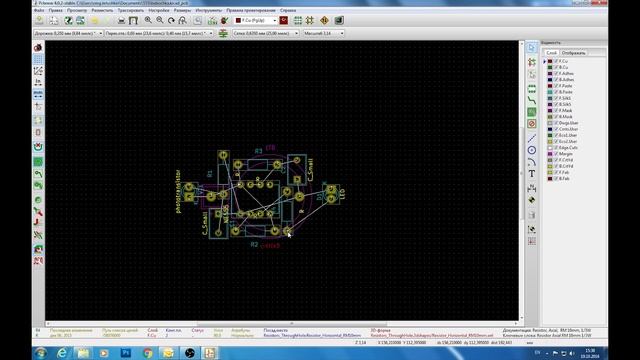Toggle layers manager visibility icon
Viewport: 640px width, 360px height.
[38, 249]
